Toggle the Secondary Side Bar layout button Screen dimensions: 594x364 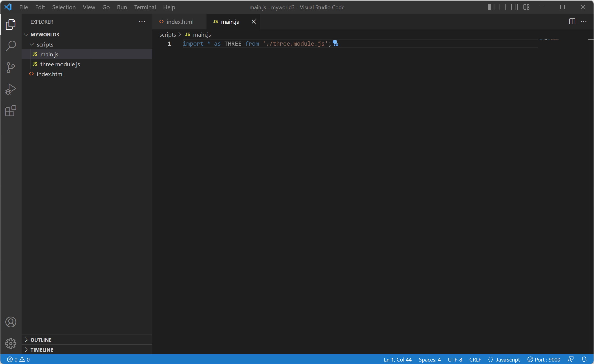tap(514, 7)
